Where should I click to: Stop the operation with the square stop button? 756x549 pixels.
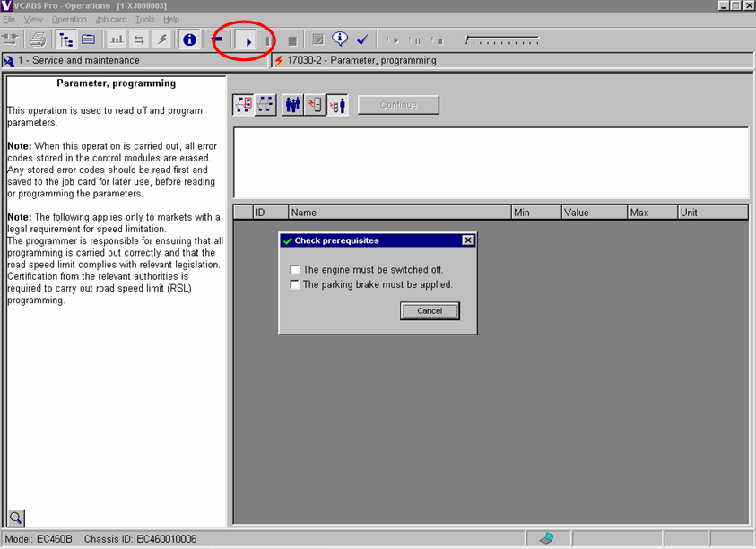[x=292, y=41]
